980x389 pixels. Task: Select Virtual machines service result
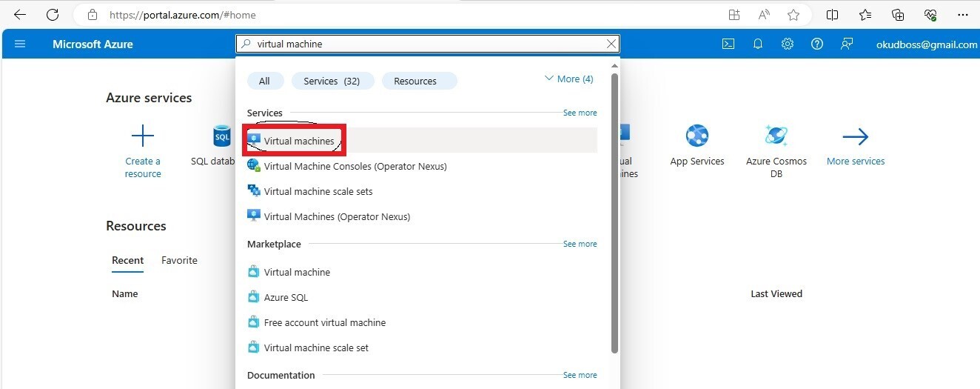pyautogui.click(x=422, y=141)
